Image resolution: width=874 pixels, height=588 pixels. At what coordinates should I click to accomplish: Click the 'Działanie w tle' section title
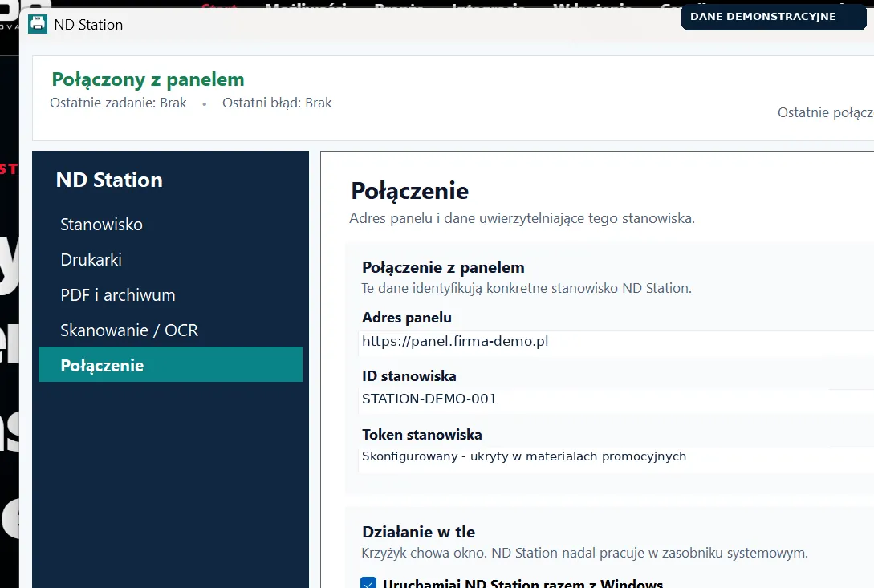pos(419,532)
